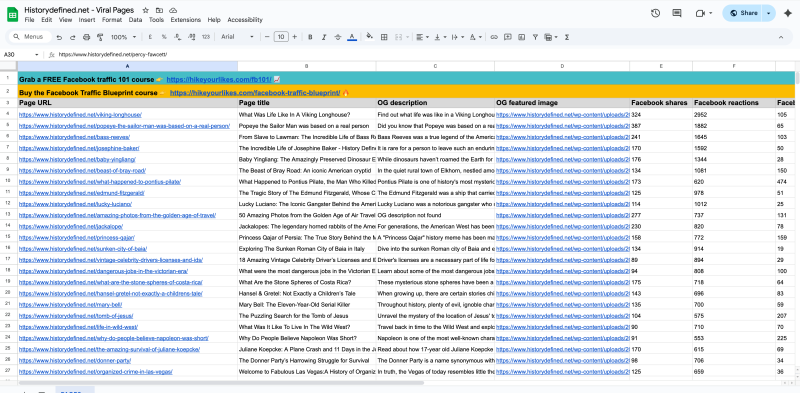800x393 pixels.
Task: Click the formula bar URL text
Action: pyautogui.click(x=112, y=55)
